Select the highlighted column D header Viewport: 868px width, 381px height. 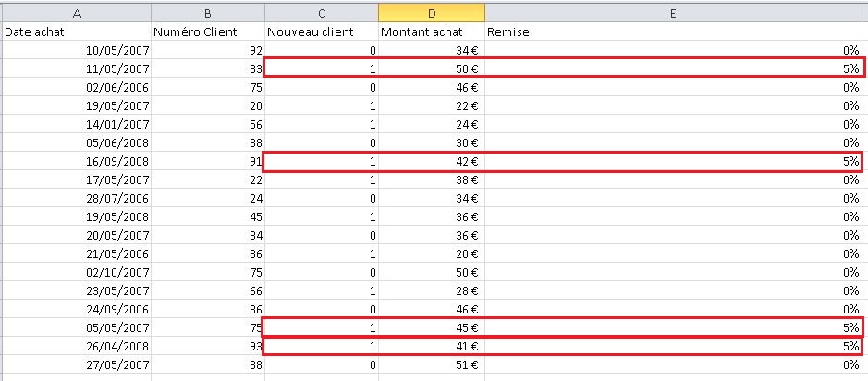tap(431, 13)
